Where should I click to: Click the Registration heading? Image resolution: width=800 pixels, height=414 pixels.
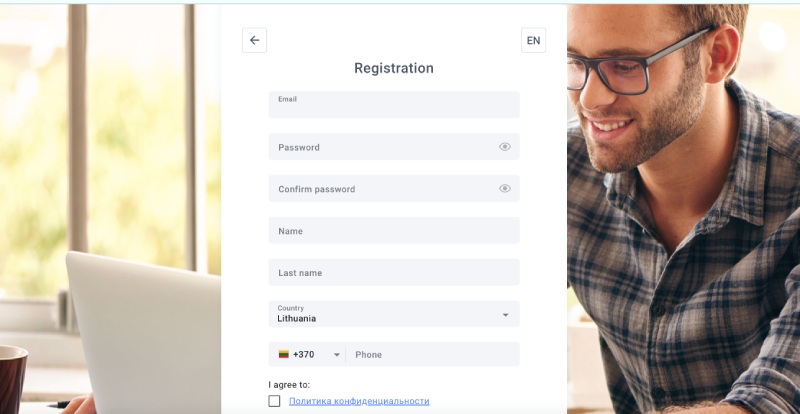tap(394, 68)
